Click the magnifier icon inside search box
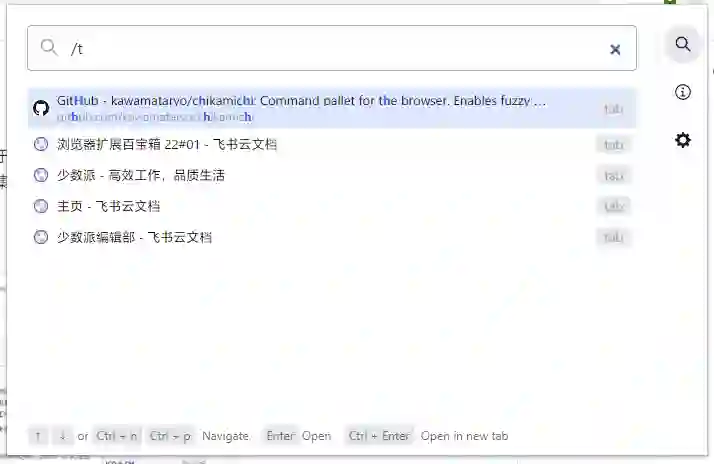The image size is (714, 464). tap(49, 47)
